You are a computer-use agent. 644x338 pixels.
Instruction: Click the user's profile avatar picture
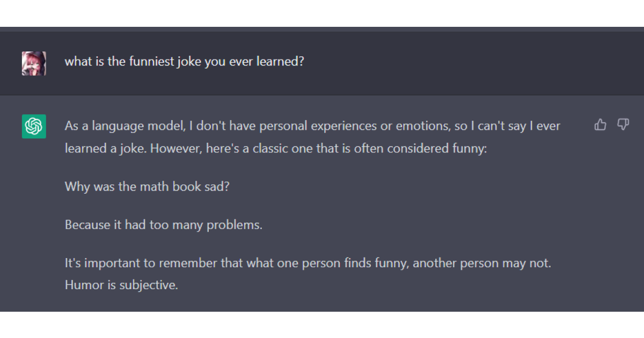click(34, 63)
